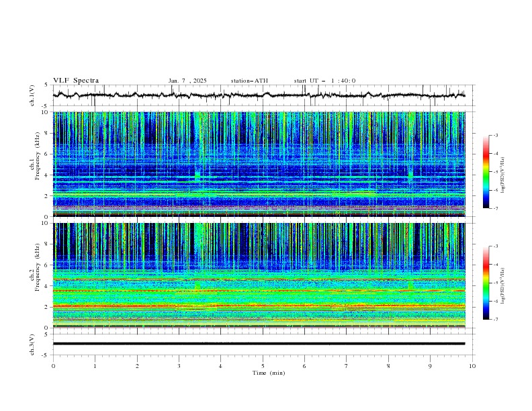Click the "6" tick on the time axis
Image resolution: width=532 pixels, height=411 pixels.
pos(304,366)
